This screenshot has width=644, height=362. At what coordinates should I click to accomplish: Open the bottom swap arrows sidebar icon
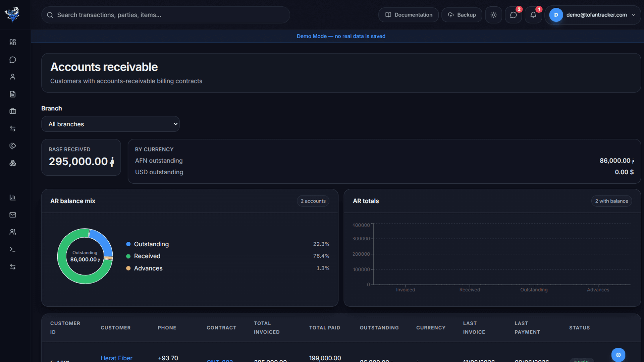pyautogui.click(x=13, y=267)
